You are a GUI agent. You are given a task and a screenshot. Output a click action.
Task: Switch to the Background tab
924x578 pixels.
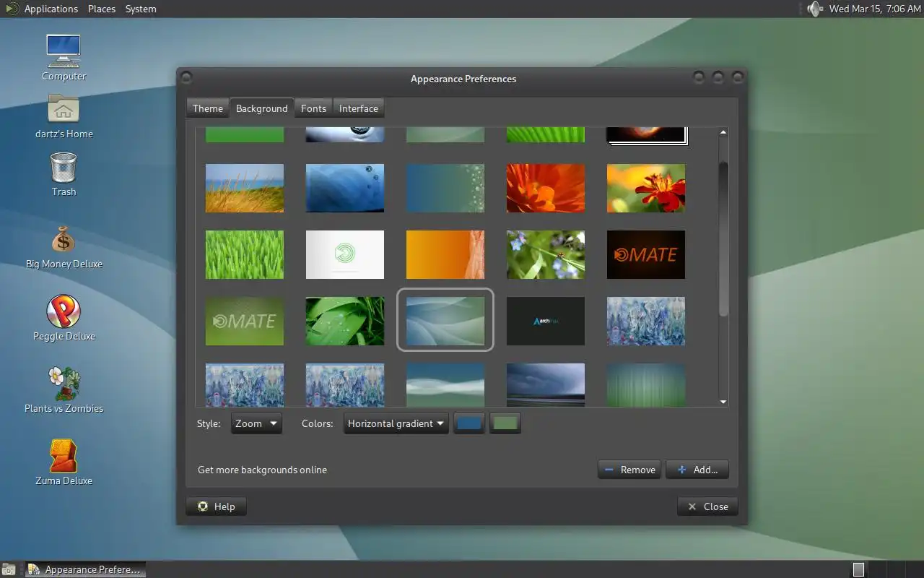tap(261, 108)
